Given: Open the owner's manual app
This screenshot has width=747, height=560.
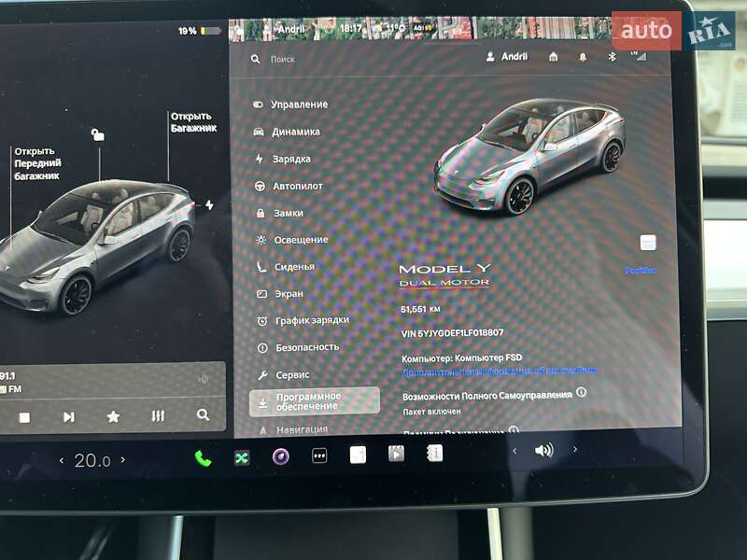Looking at the screenshot, I should 434,453.
